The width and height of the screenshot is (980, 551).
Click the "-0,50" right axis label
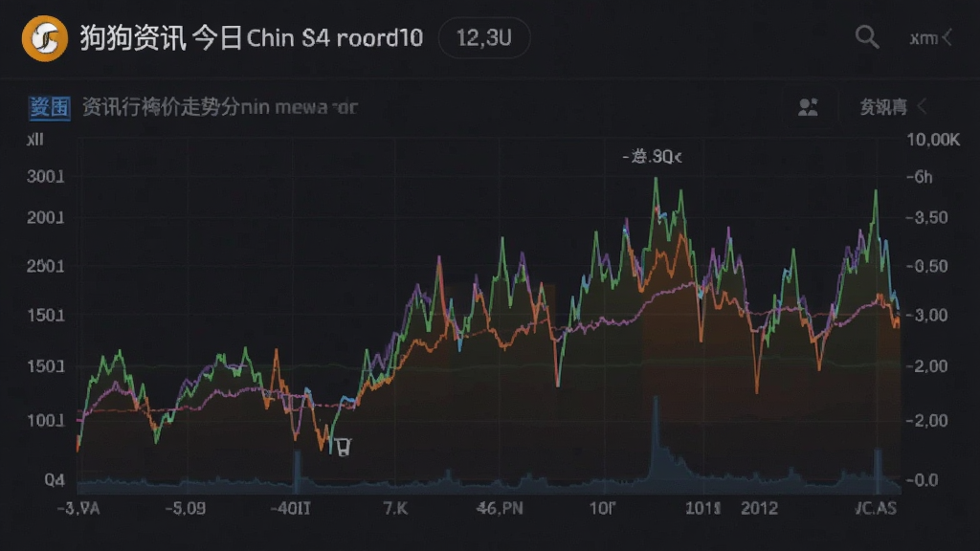tap(926, 267)
